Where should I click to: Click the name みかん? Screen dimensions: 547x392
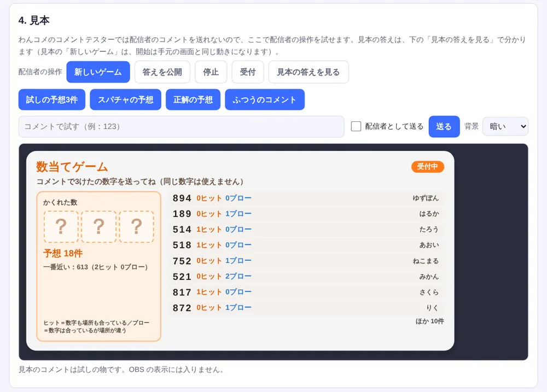(x=429, y=277)
